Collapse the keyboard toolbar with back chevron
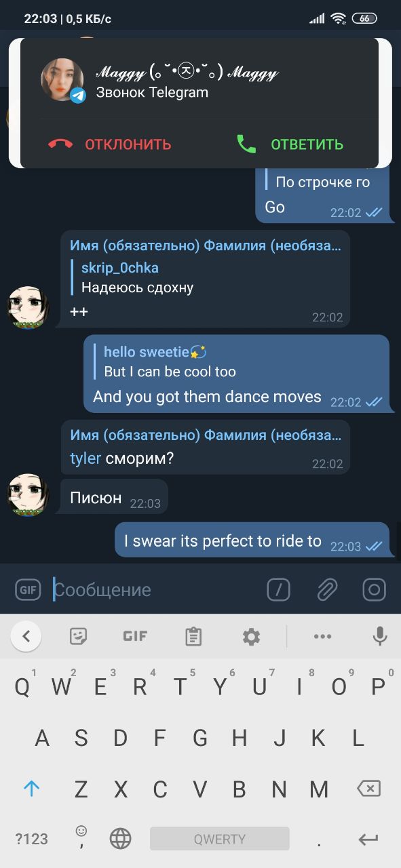Viewport: 401px width, 868px height. pos(26,636)
